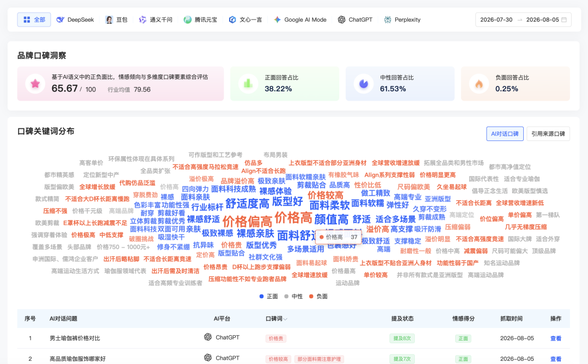The image size is (588, 364).
Task: Click the word 几乎无梯度压缩 in the cloud
Action: tap(525, 227)
